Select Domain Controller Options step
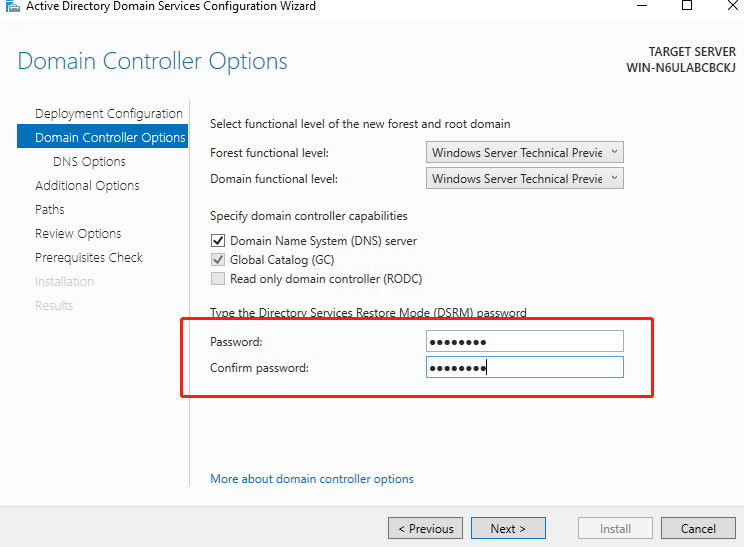Viewport: 744px width, 547px height. coord(102,137)
